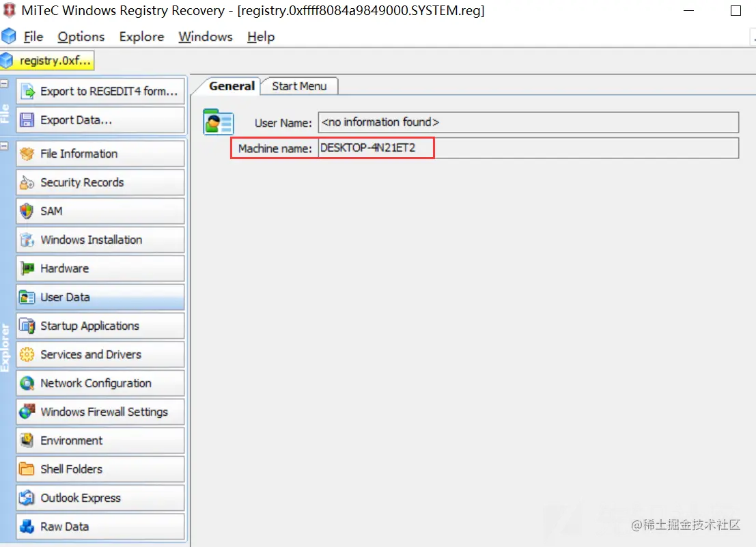Open the Startup Applications view
The width and height of the screenshot is (756, 547).
point(100,326)
